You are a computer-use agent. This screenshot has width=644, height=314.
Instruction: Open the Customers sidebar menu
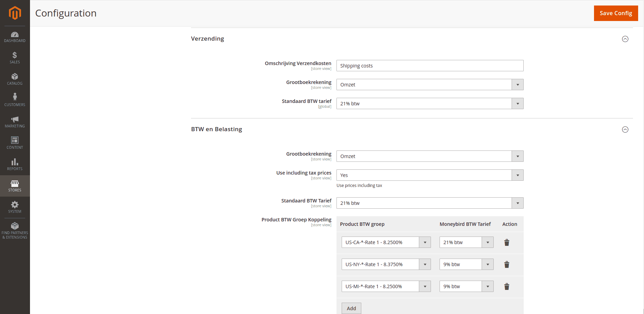pos(15,101)
